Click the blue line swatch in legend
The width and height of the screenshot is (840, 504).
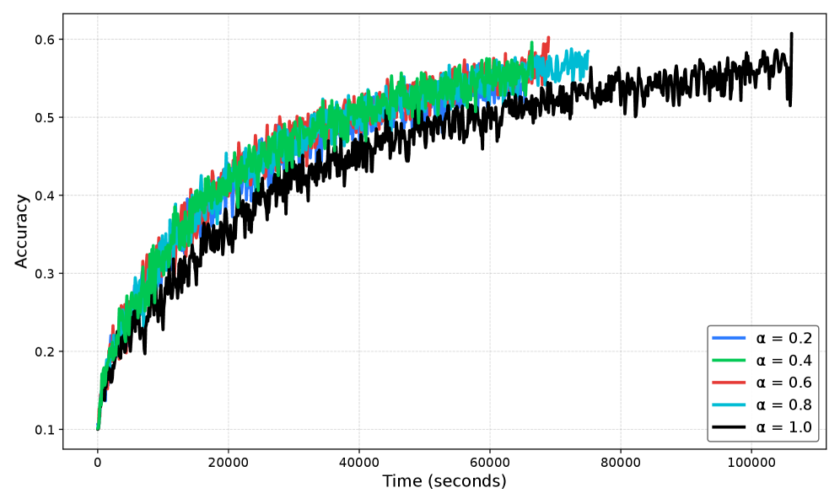[729, 338]
